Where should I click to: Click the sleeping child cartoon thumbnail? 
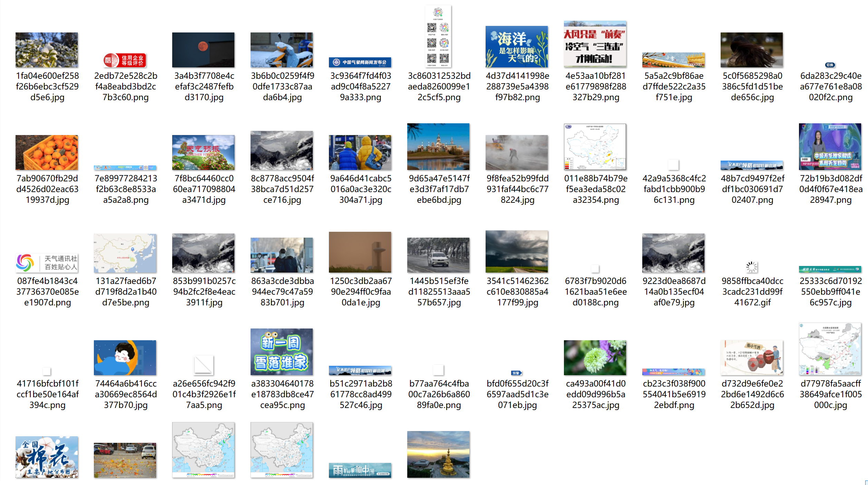click(125, 358)
